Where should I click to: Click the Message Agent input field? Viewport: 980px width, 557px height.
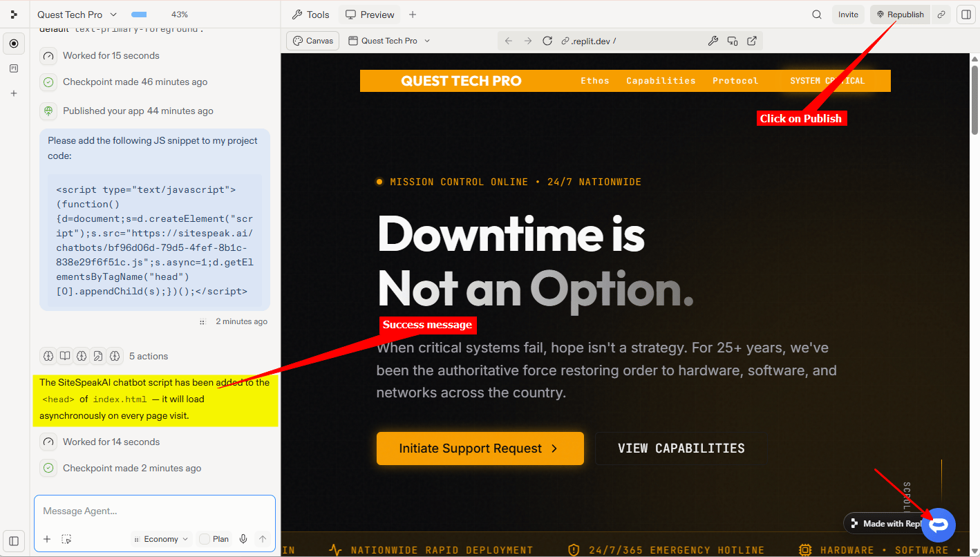155,511
